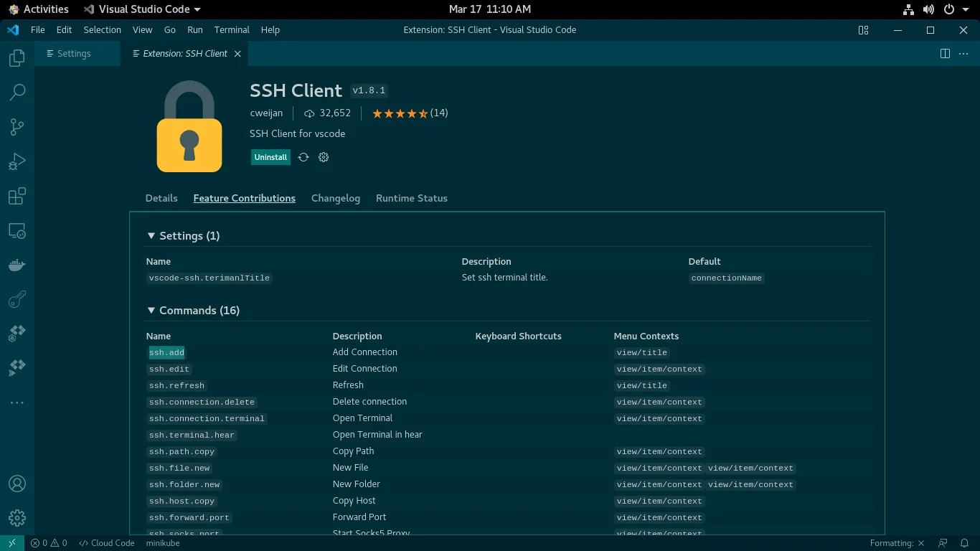Image resolution: width=980 pixels, height=551 pixels.
Task: Show additional views via the ellipsis icon
Action: 17,402
